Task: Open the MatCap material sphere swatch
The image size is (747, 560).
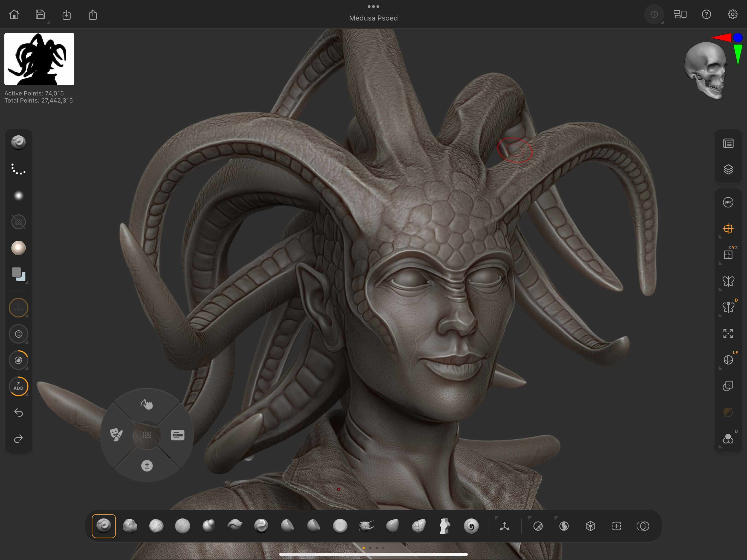Action: (x=18, y=248)
